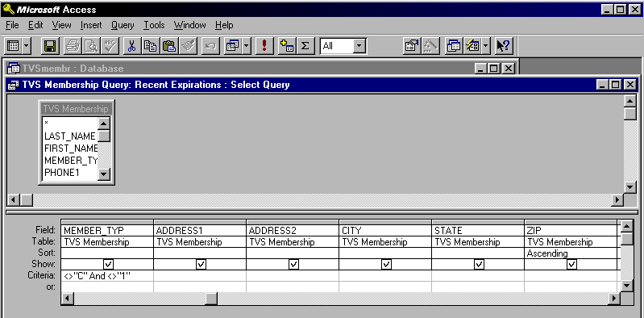Expand the Query Type dropdown arrow
The image size is (644, 318).
(247, 46)
